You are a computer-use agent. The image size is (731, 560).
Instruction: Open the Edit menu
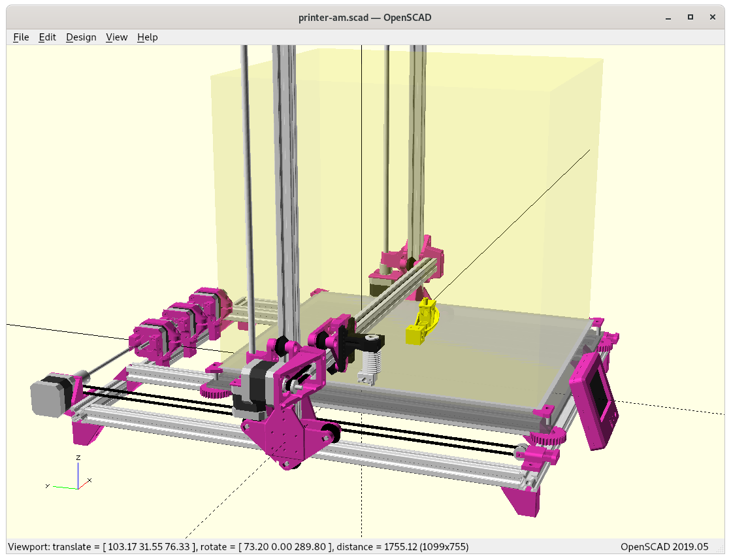tap(48, 37)
